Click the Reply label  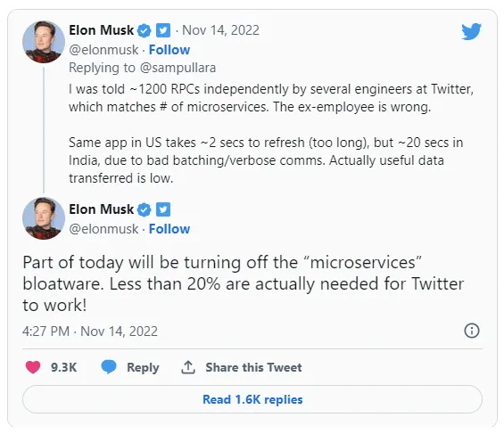point(143,367)
